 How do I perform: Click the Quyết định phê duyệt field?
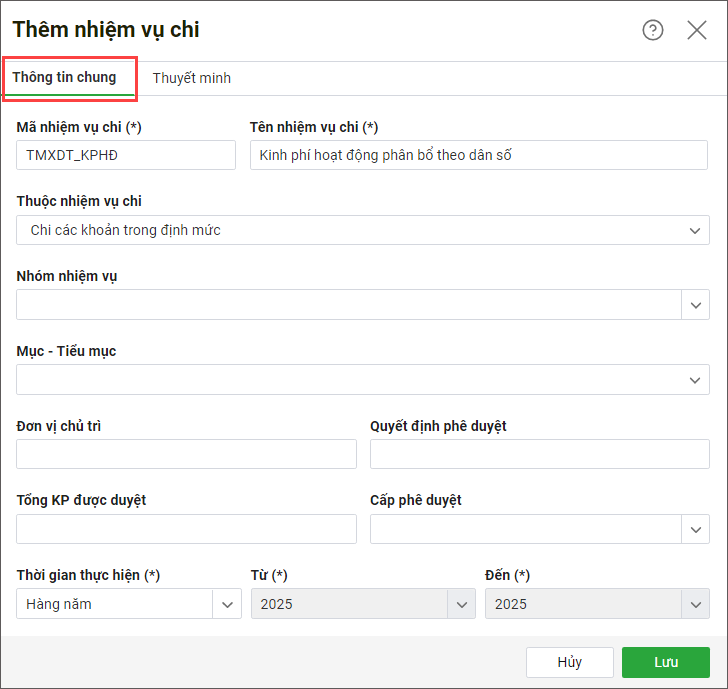(539, 454)
